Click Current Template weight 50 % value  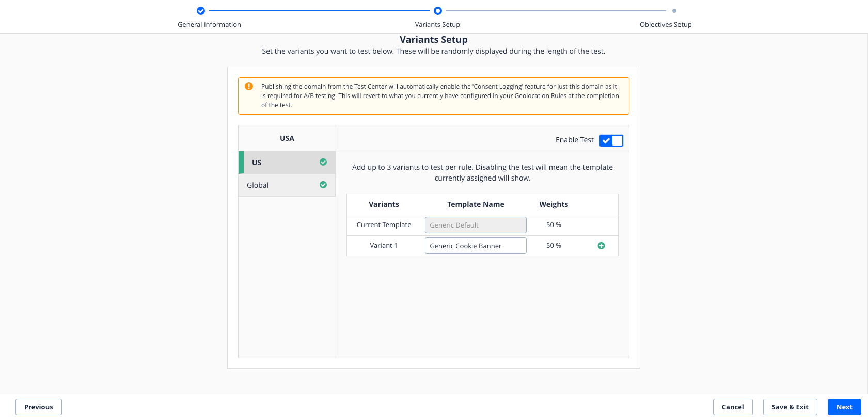(x=554, y=225)
